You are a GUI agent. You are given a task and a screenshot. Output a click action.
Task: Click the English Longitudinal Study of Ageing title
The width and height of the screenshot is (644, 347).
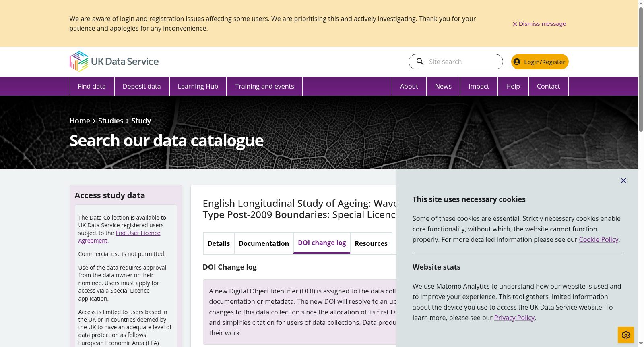click(300, 209)
